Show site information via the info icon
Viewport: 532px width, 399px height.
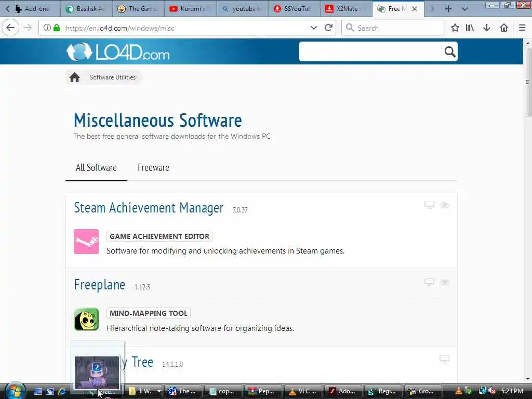pyautogui.click(x=47, y=28)
